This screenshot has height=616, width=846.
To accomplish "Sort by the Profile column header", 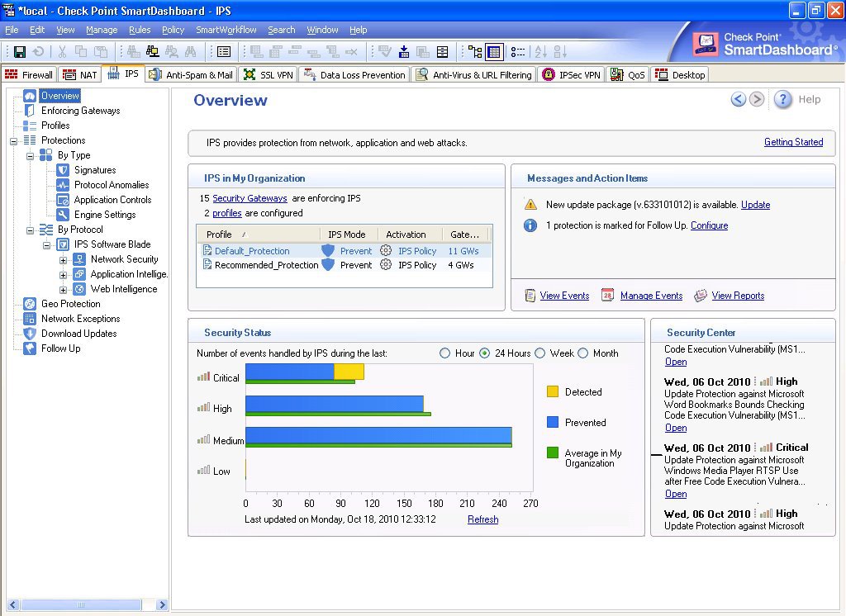I will tap(259, 235).
